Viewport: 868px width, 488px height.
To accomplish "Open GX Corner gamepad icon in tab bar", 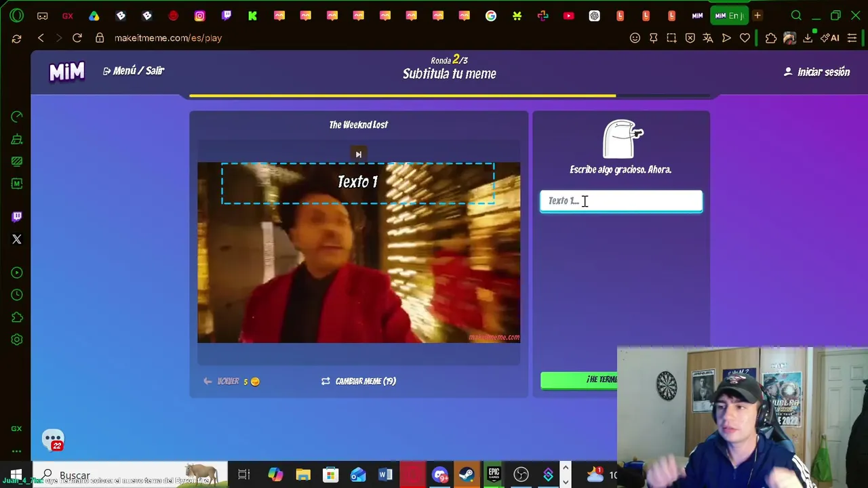I will [x=42, y=16].
